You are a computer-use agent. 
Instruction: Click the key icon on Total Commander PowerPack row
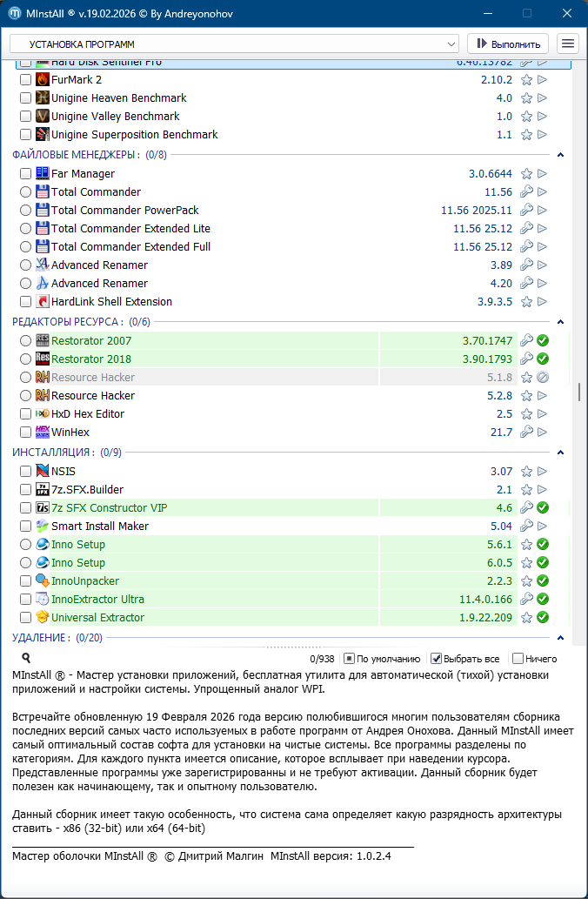coord(526,211)
